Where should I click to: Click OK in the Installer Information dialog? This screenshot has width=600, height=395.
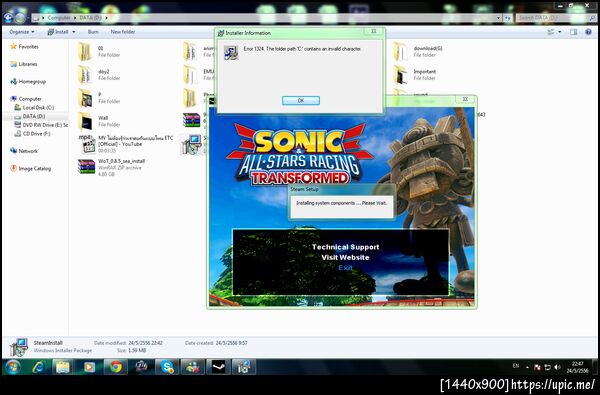(x=301, y=100)
